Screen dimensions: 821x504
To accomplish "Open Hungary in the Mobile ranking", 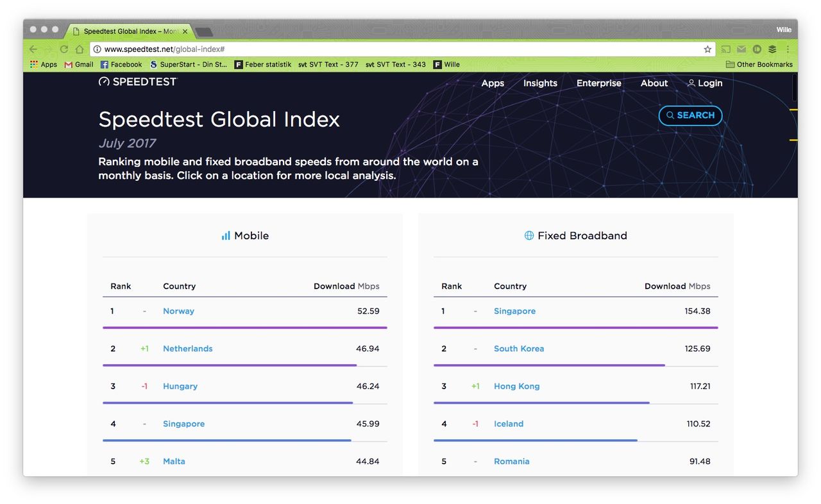I will pyautogui.click(x=180, y=386).
